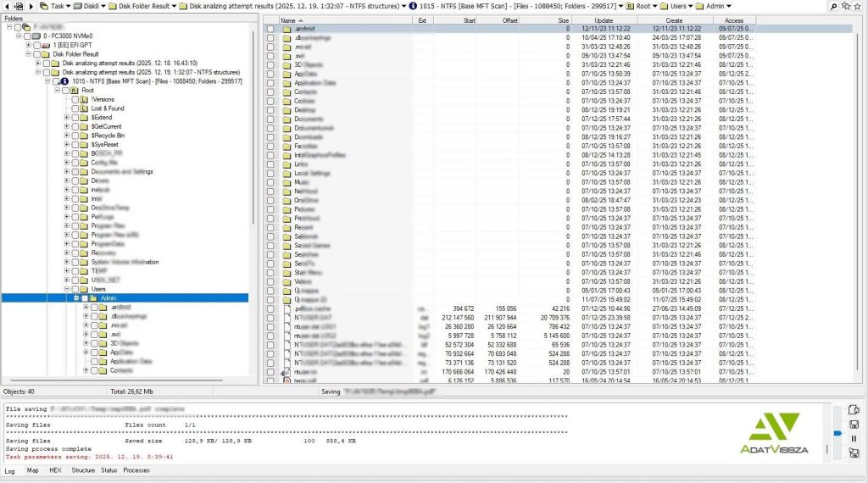This screenshot has width=868, height=483.
Task: Click the search magnifier icon
Action: click(x=834, y=6)
